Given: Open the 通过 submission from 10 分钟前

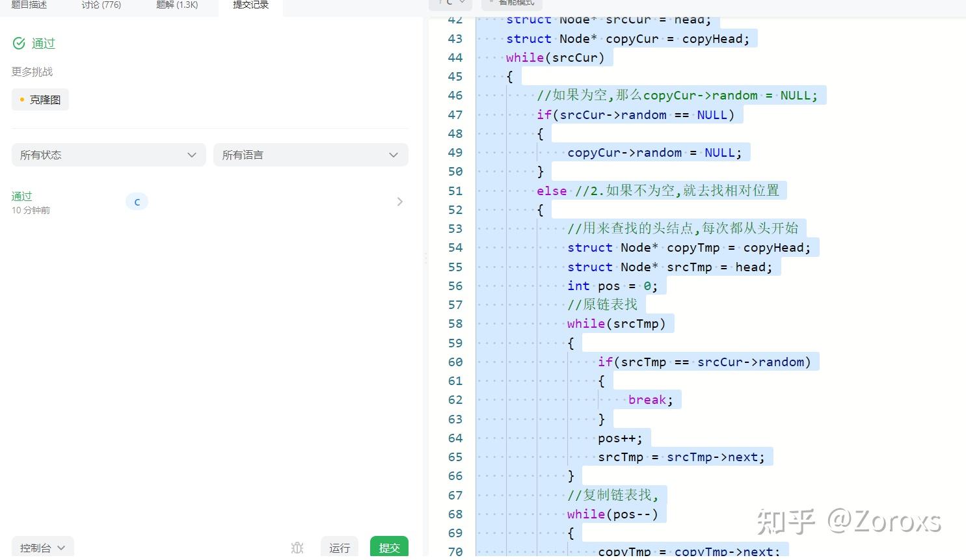Looking at the screenshot, I should click(21, 196).
